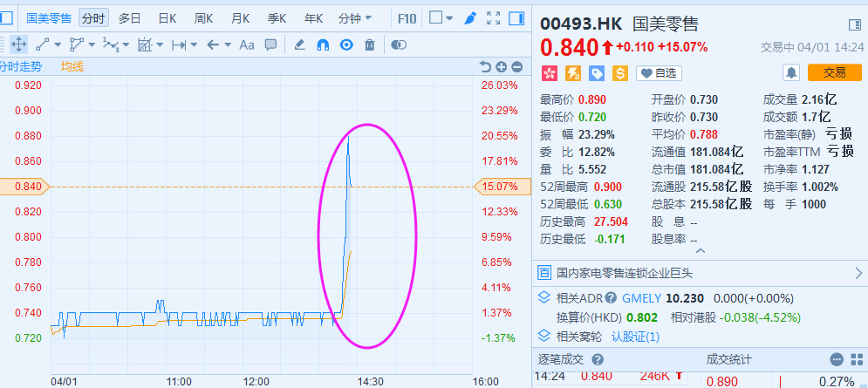Screen dimensions: 868x388
Task: Expand the company profile description arrow
Action: click(x=857, y=273)
